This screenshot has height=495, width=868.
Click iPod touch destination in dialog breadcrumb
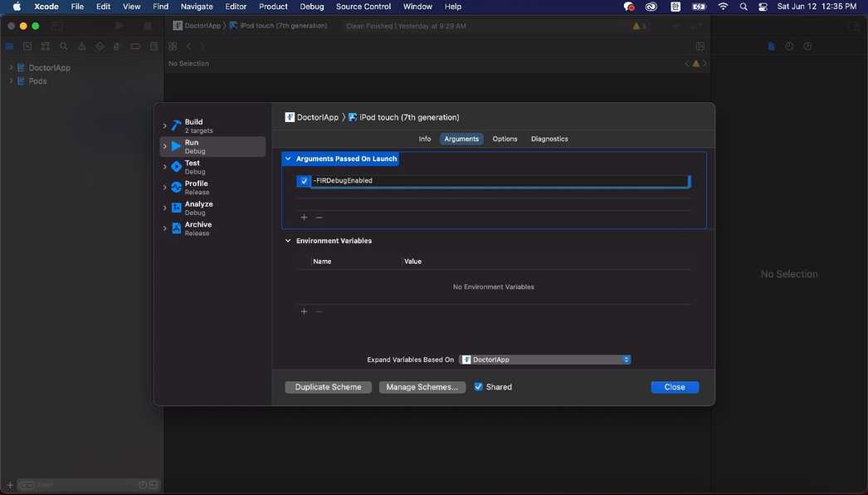tap(403, 117)
